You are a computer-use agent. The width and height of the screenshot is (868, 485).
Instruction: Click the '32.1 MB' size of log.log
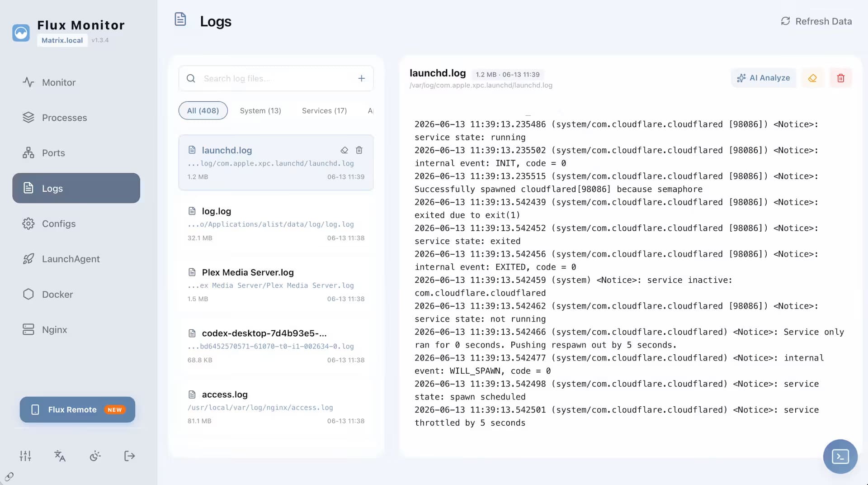click(200, 238)
